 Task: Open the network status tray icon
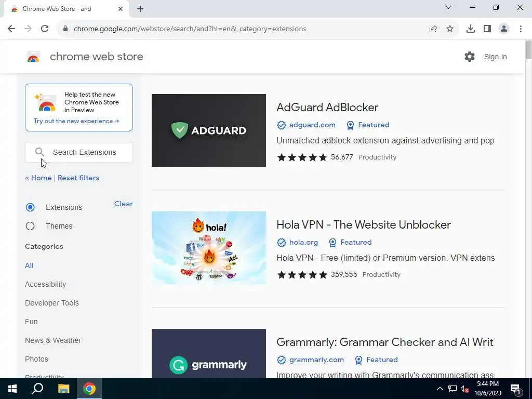[453, 389]
